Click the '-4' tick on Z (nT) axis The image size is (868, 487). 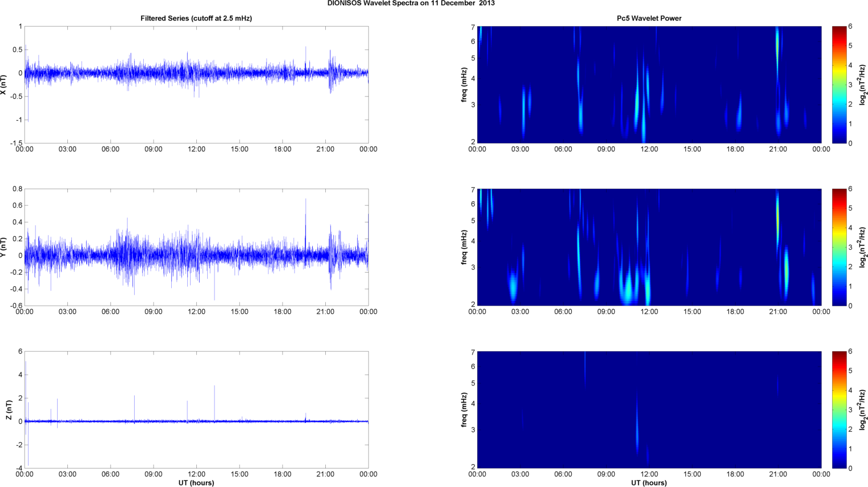pos(19,468)
